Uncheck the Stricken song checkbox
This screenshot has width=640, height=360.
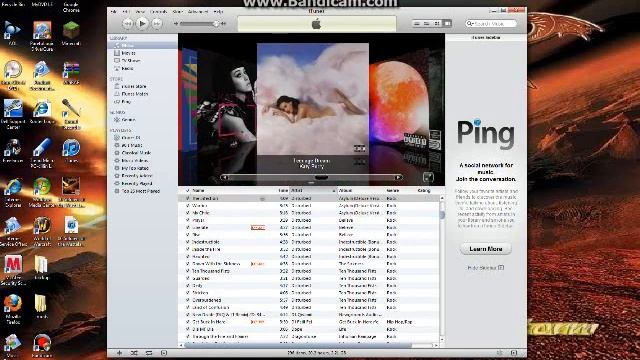(188, 293)
